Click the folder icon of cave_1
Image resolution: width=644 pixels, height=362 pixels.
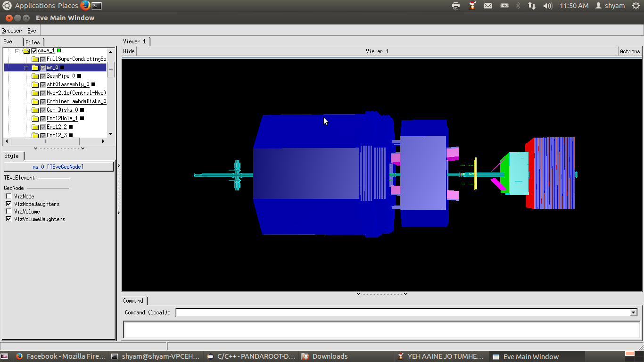point(26,50)
